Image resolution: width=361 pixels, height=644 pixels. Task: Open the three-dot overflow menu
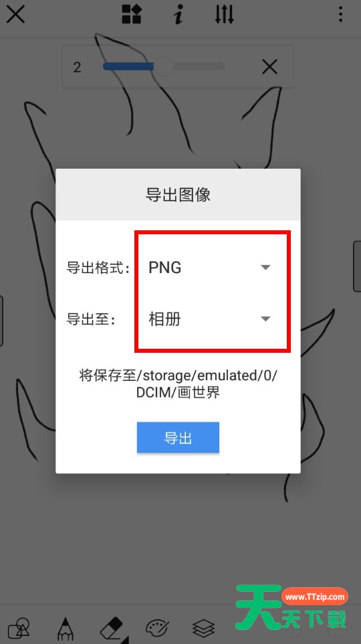[340, 14]
